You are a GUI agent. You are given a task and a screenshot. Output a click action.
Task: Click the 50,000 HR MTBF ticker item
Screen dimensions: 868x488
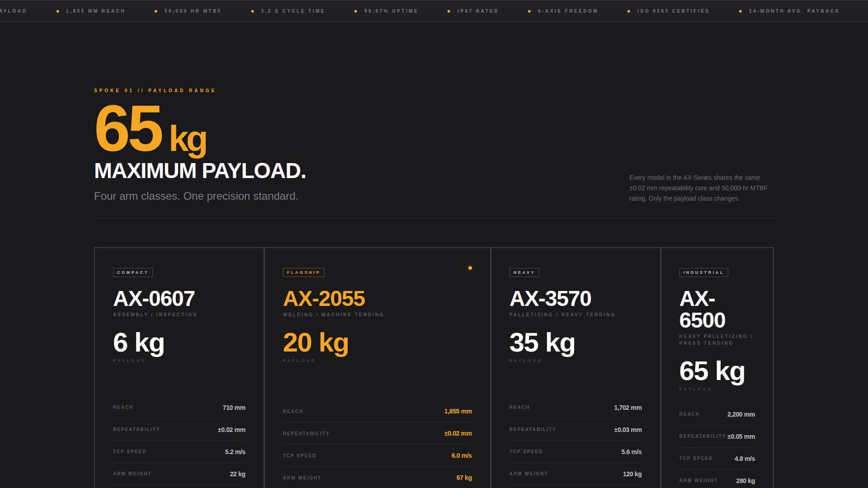193,11
